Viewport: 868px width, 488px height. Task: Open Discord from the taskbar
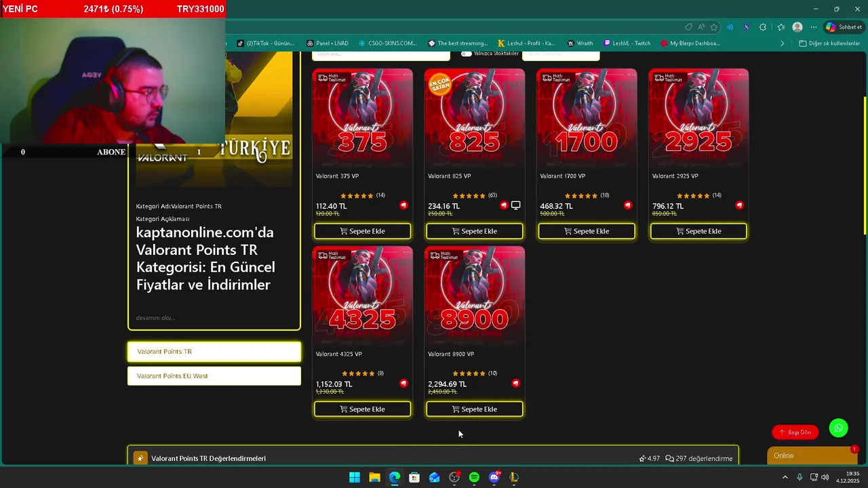pos(494,478)
